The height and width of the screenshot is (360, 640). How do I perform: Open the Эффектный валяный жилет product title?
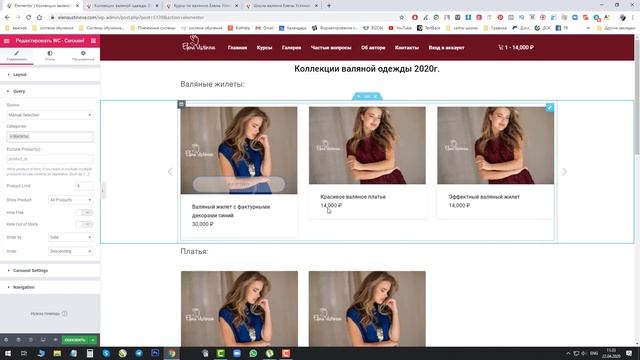(x=484, y=197)
